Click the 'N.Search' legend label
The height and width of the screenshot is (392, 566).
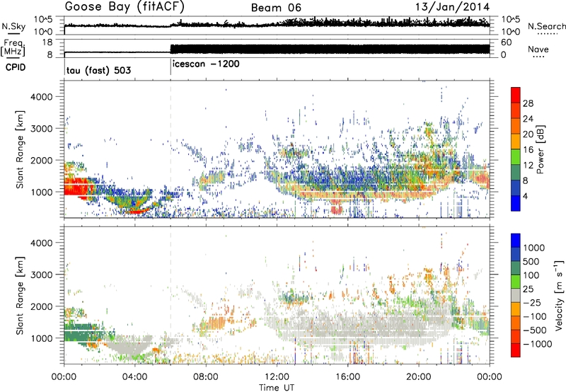[x=546, y=26]
